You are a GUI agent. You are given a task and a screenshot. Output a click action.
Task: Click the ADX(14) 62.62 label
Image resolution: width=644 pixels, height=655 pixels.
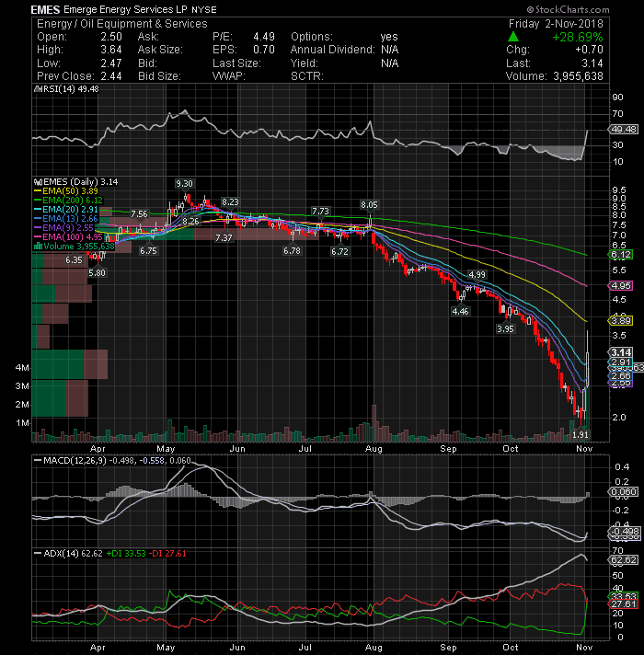[x=73, y=554]
